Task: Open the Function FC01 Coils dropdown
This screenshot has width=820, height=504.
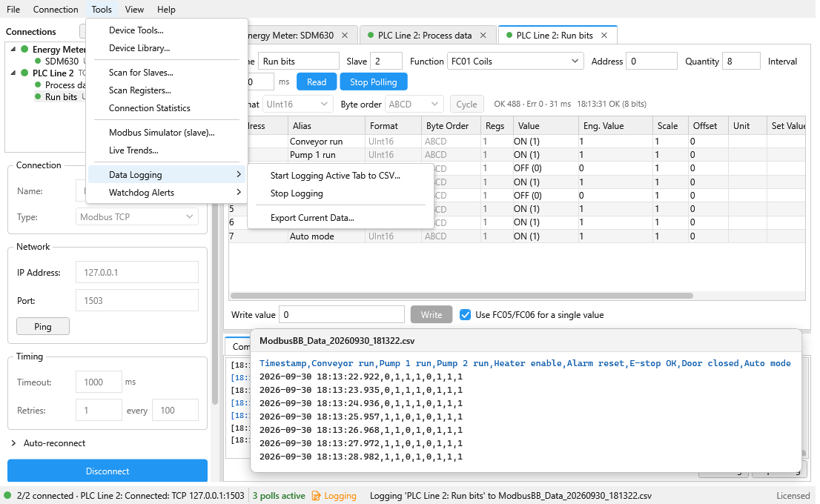Action: [x=515, y=62]
